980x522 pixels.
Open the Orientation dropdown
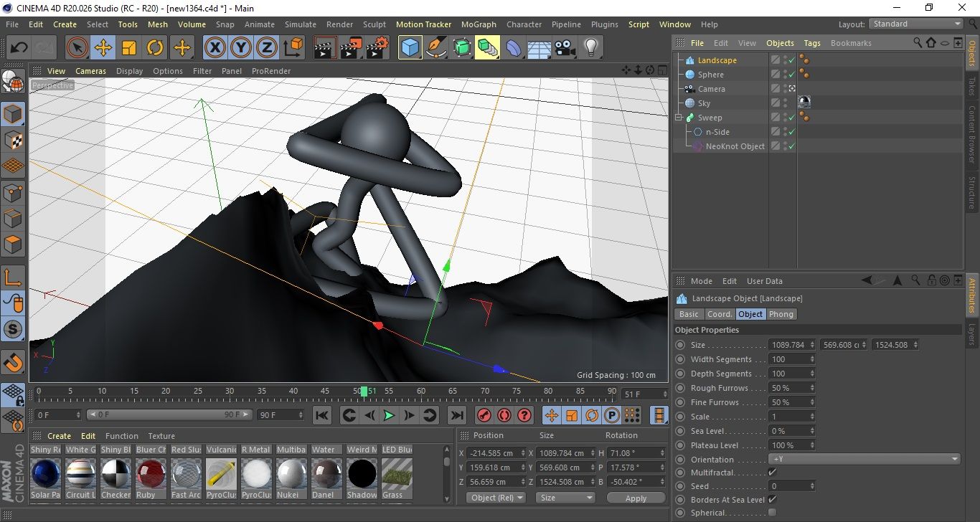(864, 460)
